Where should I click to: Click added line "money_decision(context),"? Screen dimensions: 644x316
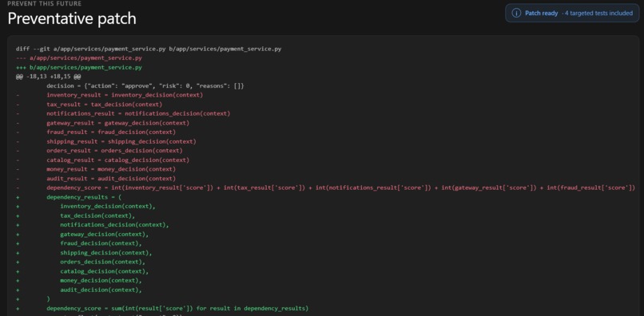pyautogui.click(x=101, y=280)
